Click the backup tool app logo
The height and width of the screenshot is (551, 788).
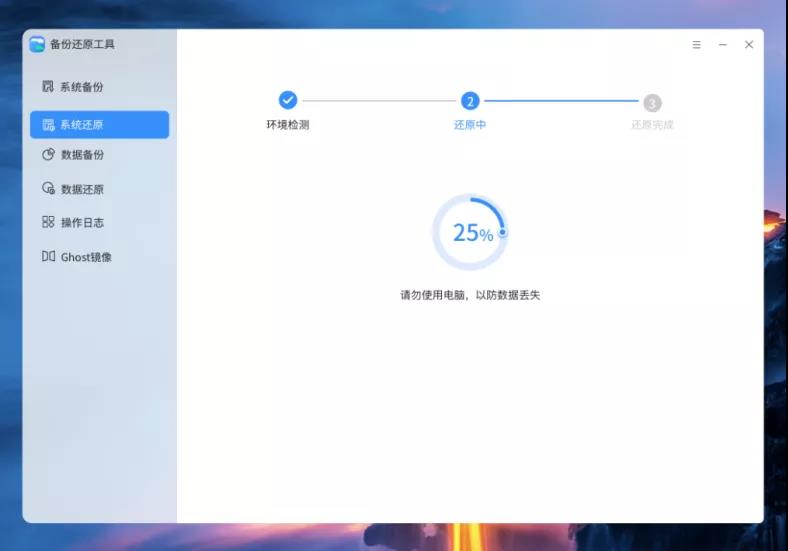(38, 44)
